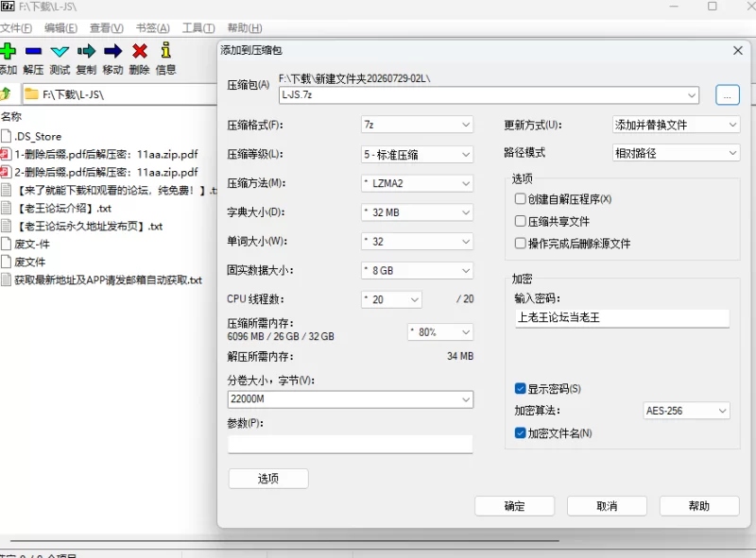Click the Copy (复制) arrow icon

(x=86, y=51)
